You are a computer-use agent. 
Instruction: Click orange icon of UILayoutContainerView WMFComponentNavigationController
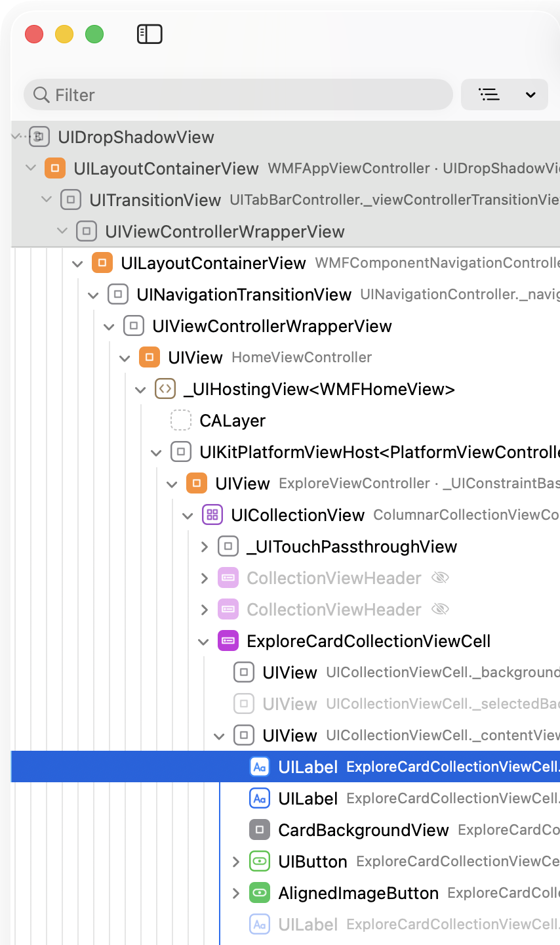click(x=102, y=262)
